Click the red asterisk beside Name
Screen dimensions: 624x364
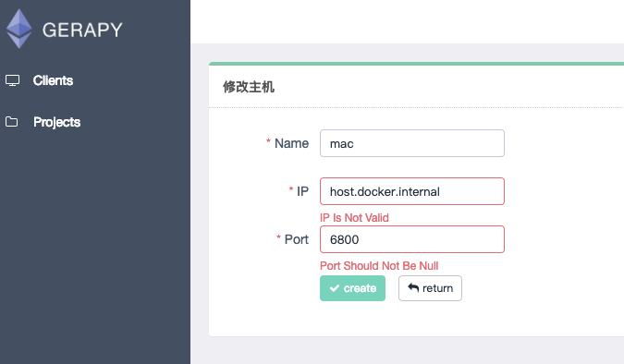[268, 141]
